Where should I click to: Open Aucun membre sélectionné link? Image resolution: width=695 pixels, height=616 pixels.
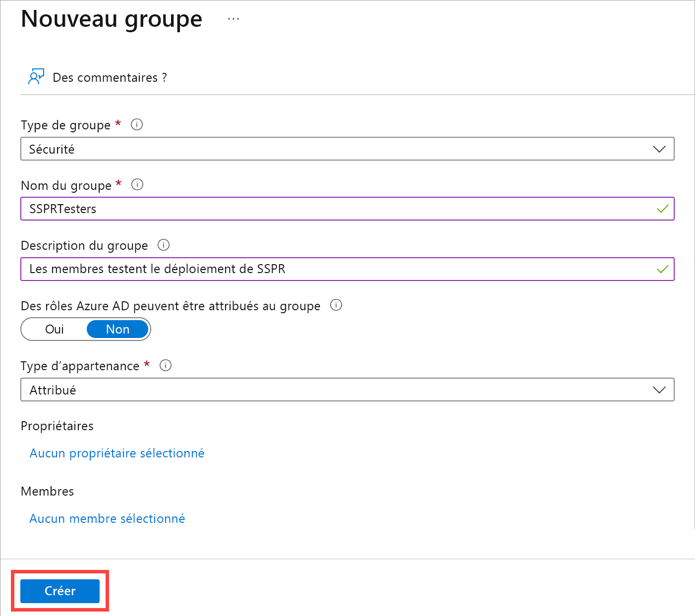coord(107,519)
